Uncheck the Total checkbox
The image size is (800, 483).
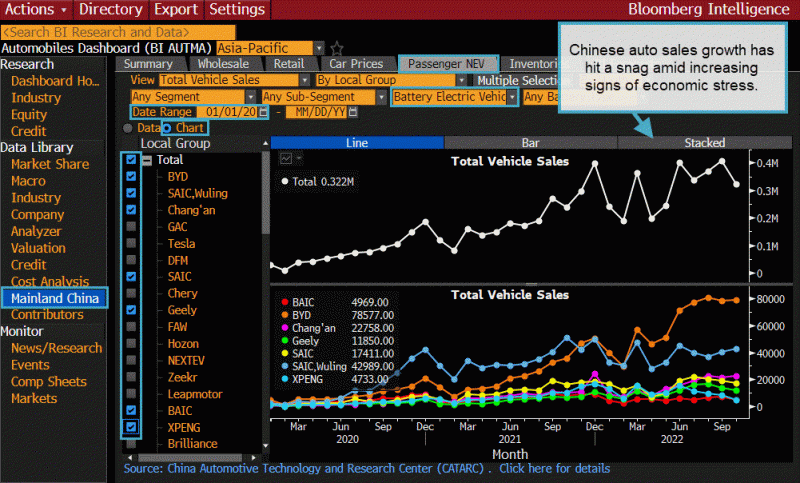pos(131,160)
